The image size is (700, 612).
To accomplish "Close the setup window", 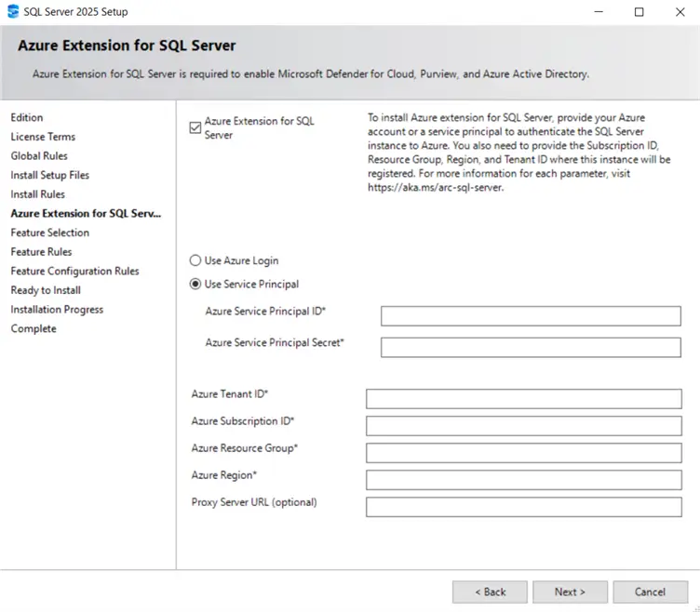I will 680,11.
